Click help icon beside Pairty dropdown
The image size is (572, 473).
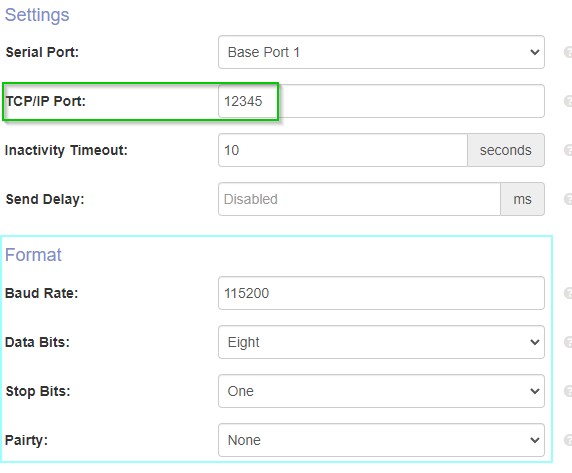[x=568, y=440]
